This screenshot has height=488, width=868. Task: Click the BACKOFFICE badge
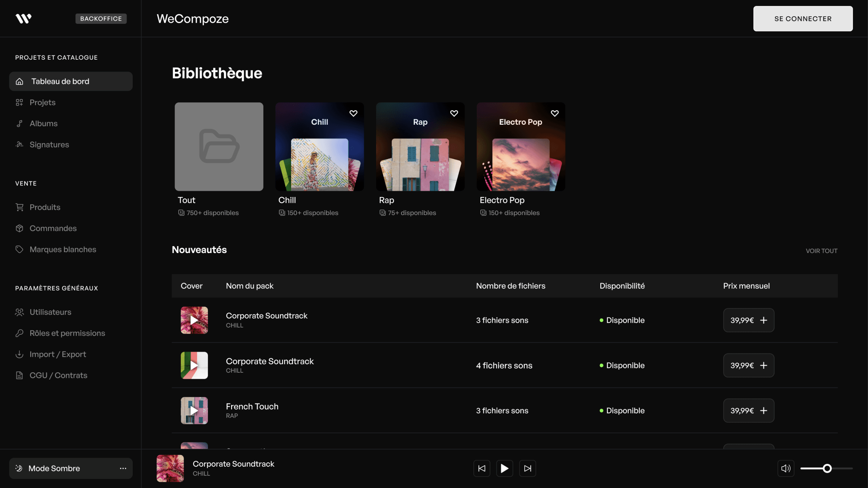pyautogui.click(x=101, y=18)
